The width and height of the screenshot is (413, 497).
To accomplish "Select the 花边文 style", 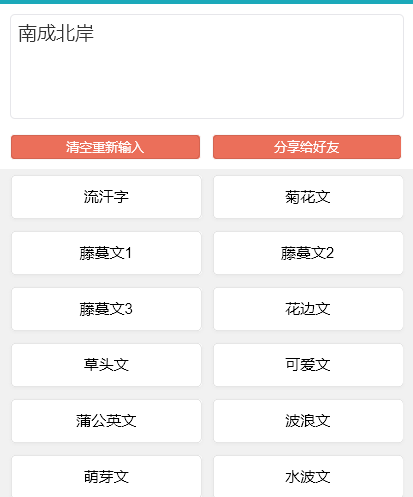I will (308, 309).
